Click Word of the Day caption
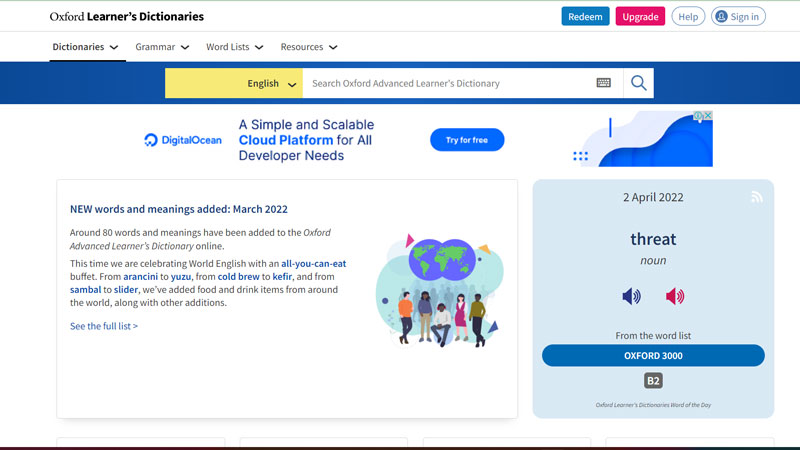This screenshot has width=800, height=450. click(653, 405)
